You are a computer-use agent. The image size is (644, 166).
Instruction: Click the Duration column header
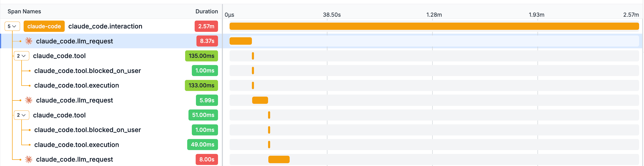tap(207, 11)
